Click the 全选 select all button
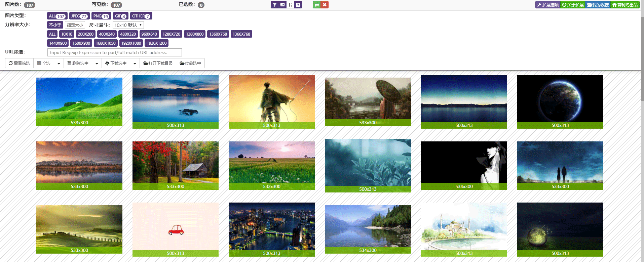644x262 pixels. coord(44,63)
